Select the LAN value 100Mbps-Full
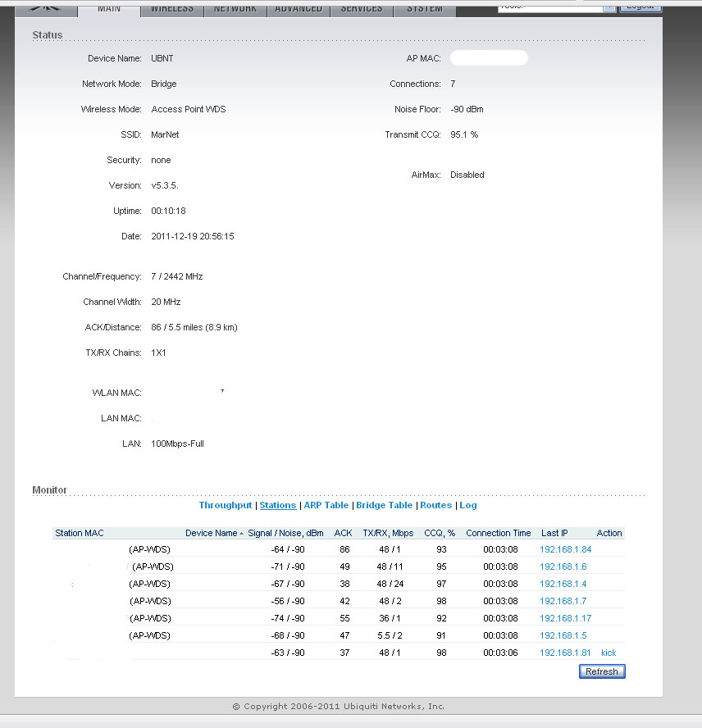Viewport: 702px width, 728px height. pos(177,444)
